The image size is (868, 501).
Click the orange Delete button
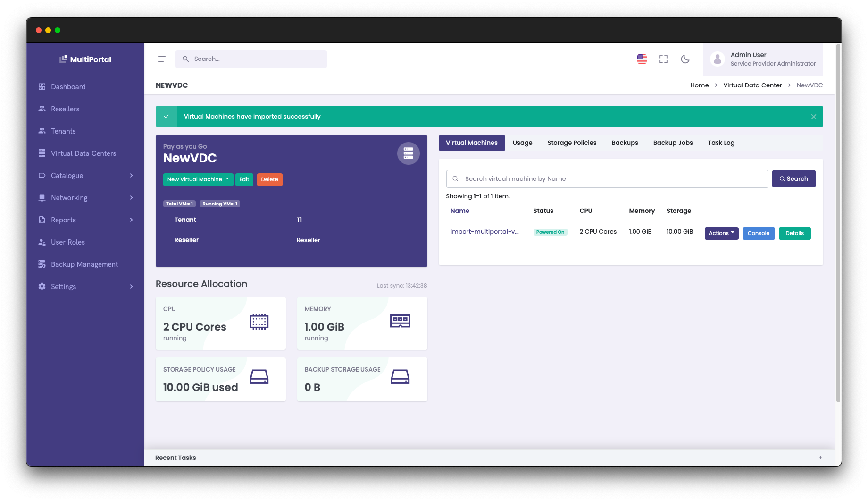269,179
